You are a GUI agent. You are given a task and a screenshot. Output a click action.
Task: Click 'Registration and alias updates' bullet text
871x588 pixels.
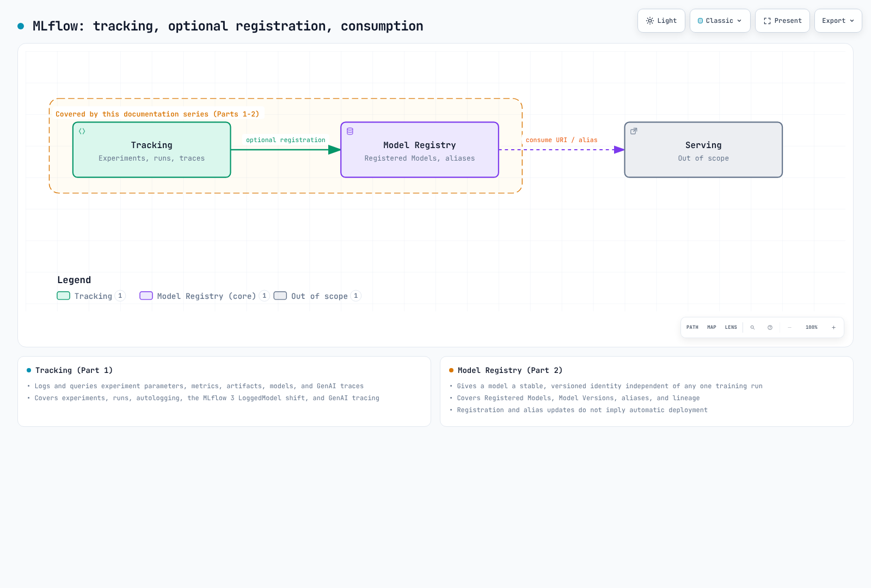pyautogui.click(x=582, y=410)
